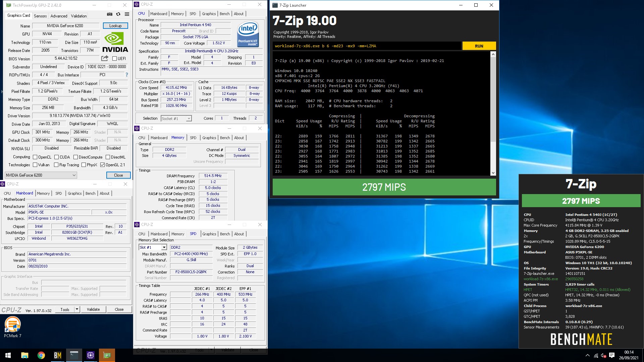This screenshot has height=362, width=644.
Task: Open the Slot #1 memory slot dropdown
Action: pyautogui.click(x=153, y=247)
